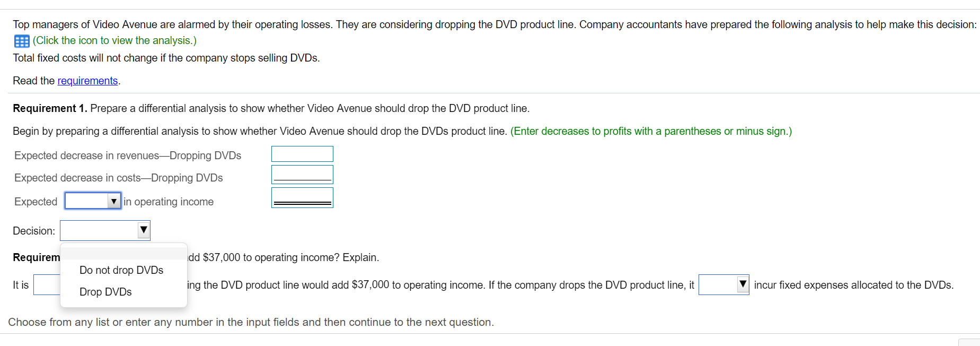
Task: Click the arrow icon near 'incur fixed expenses'
Action: 743,285
